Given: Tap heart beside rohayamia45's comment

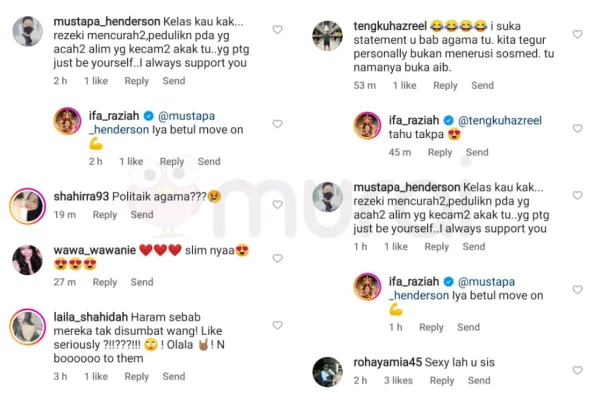Looking at the screenshot, I should (577, 364).
